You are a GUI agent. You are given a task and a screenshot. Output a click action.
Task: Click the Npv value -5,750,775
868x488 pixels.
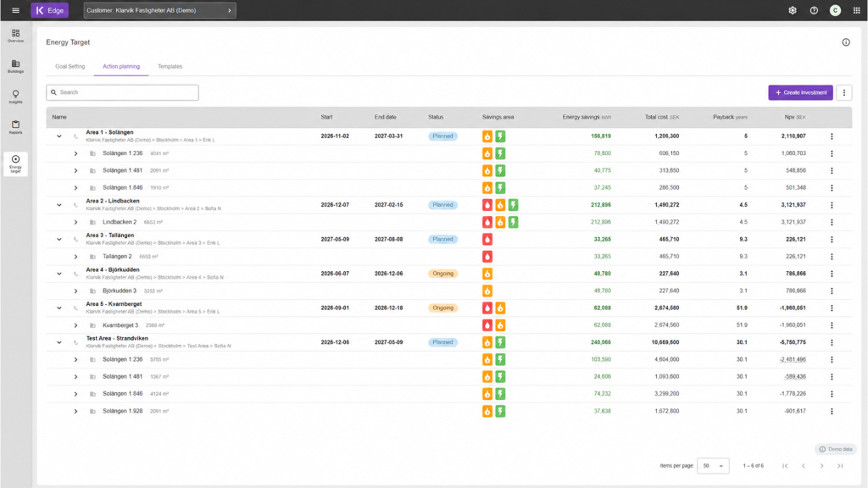(x=793, y=342)
